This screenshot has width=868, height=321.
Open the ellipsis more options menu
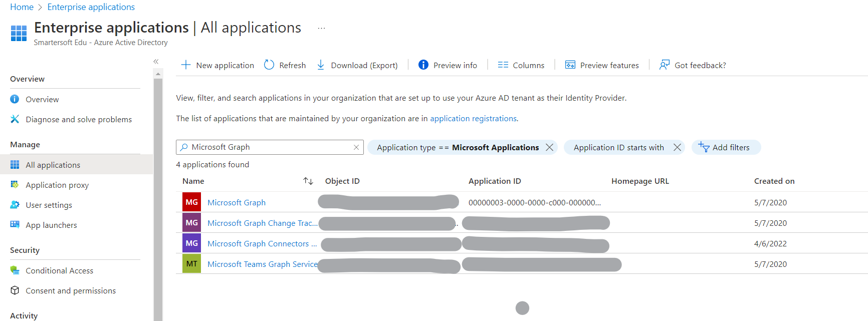pos(321,28)
